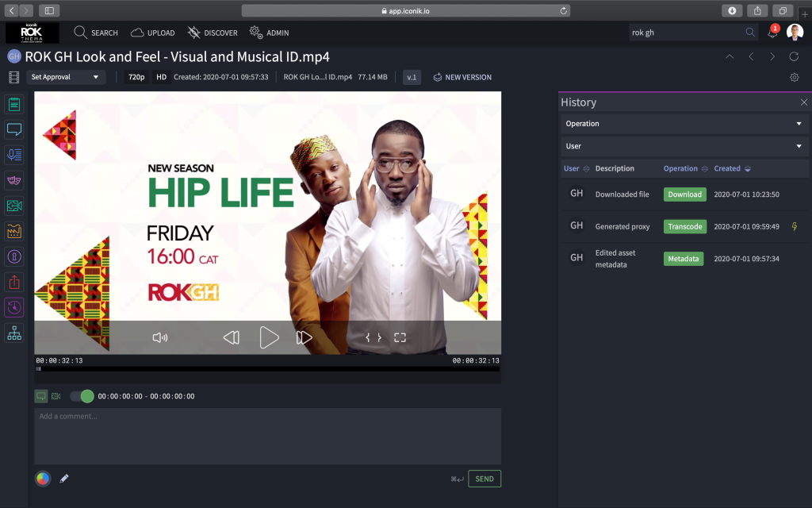Open the film camera frame icon in sidebar
This screenshot has width=812, height=508.
coord(14,206)
